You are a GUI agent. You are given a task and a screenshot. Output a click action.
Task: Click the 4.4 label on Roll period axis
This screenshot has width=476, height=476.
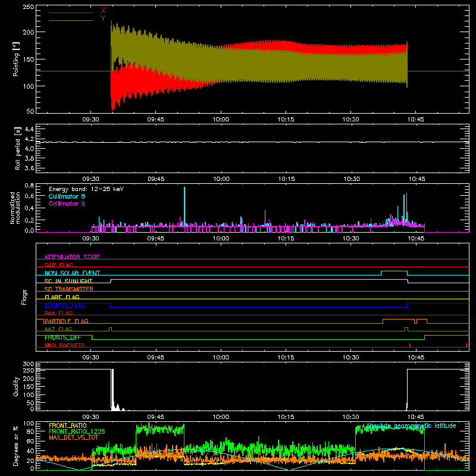point(29,129)
